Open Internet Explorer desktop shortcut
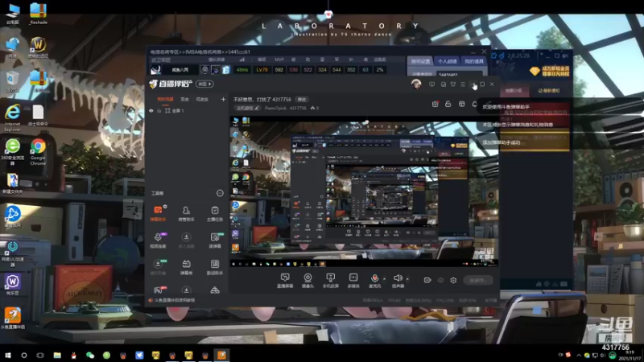Image resolution: width=644 pixels, height=362 pixels. pyautogui.click(x=13, y=117)
